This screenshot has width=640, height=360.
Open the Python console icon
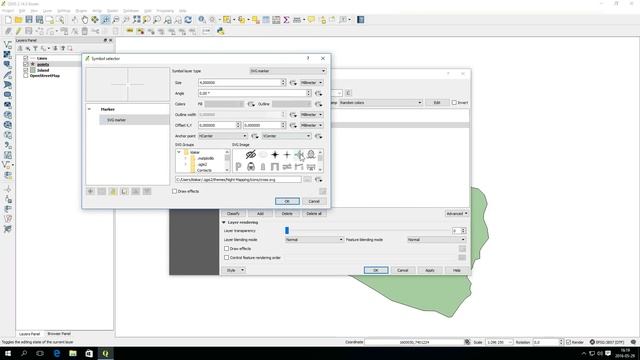221,31
